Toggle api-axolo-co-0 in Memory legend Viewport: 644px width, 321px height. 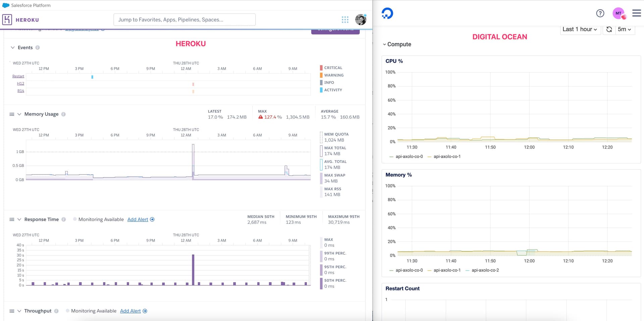click(406, 270)
